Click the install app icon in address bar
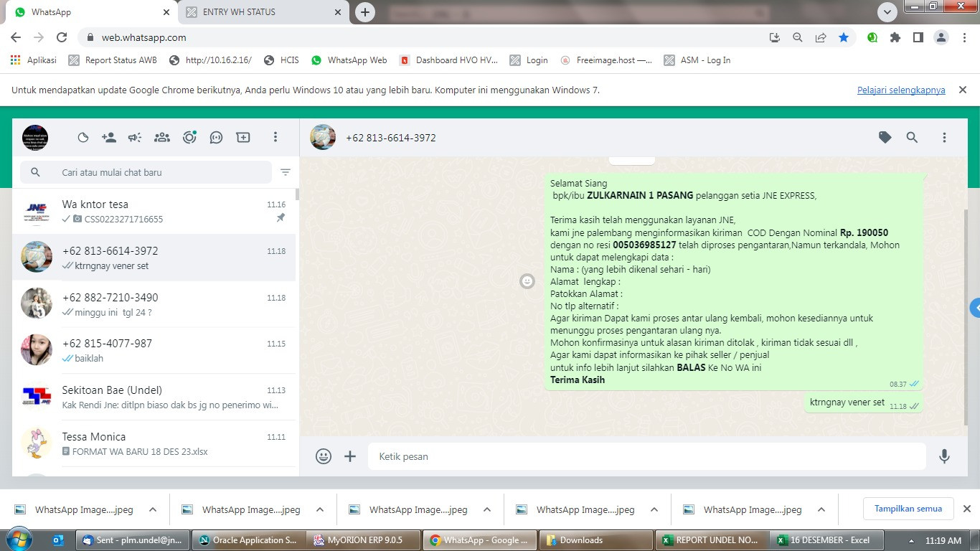Image resolution: width=980 pixels, height=551 pixels. coord(775,37)
